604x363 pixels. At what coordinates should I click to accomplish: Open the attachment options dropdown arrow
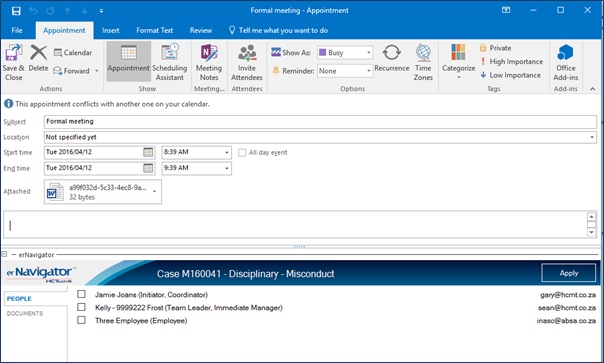tap(154, 192)
